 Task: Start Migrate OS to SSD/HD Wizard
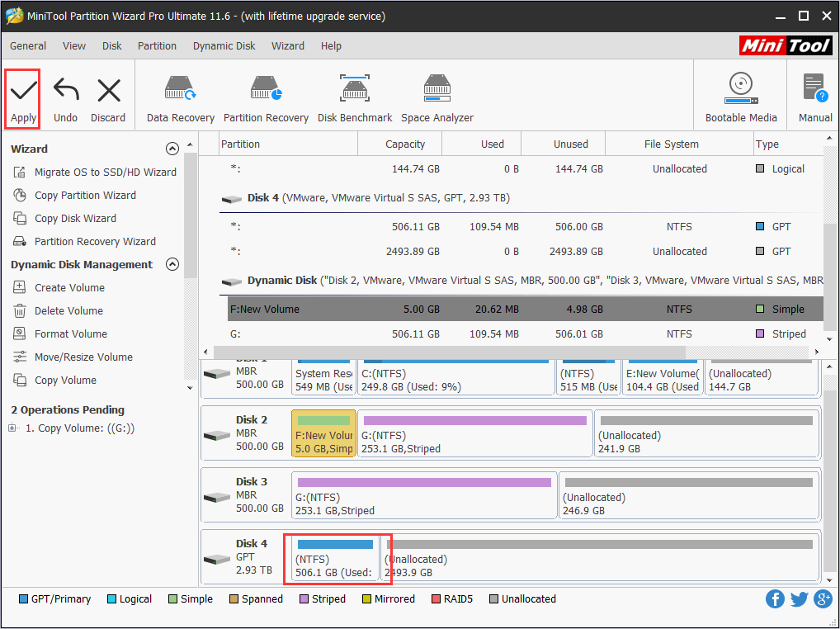[x=95, y=172]
